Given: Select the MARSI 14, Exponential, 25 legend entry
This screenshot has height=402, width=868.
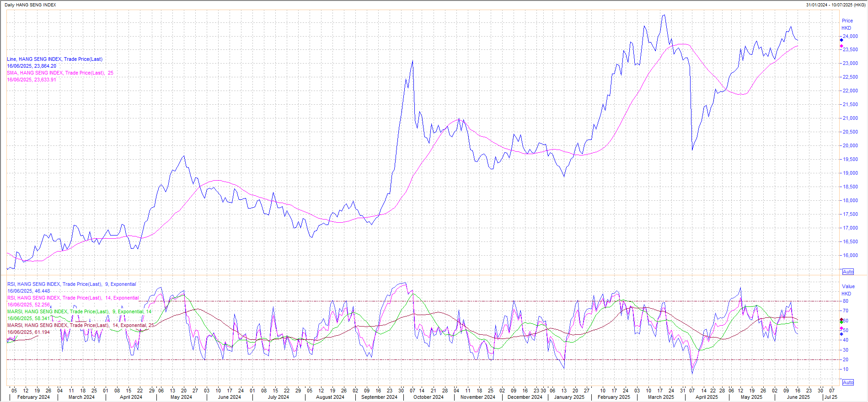Looking at the screenshot, I should (x=80, y=325).
